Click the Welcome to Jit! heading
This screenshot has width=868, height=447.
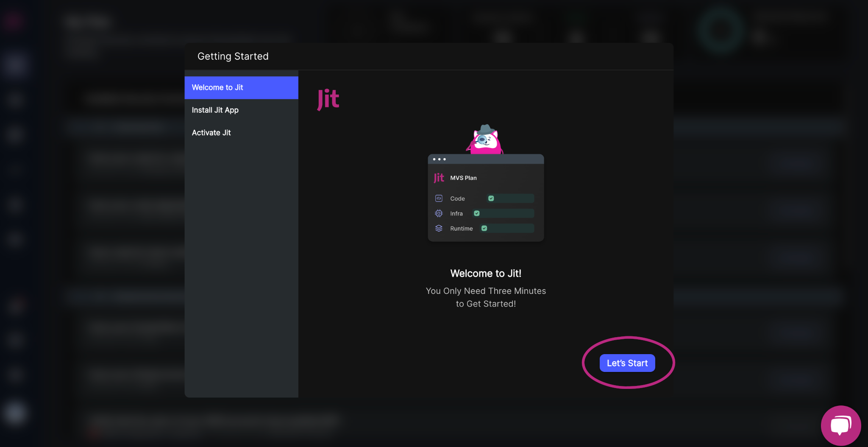click(486, 274)
